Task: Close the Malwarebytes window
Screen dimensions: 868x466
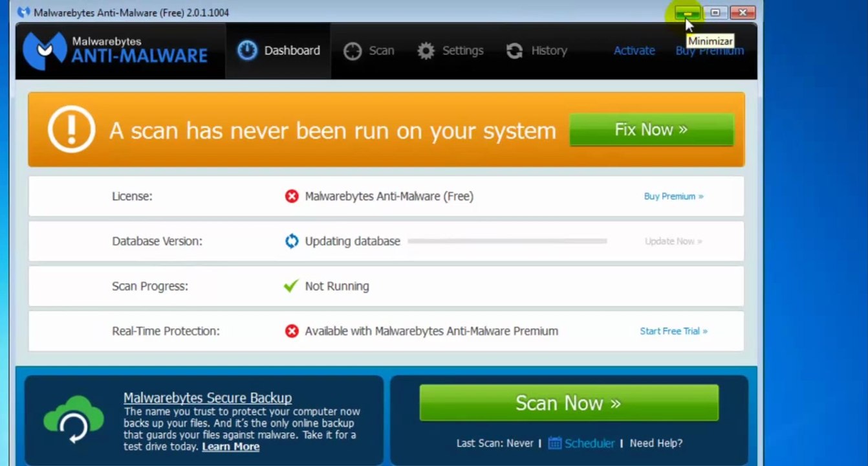Action: point(743,12)
